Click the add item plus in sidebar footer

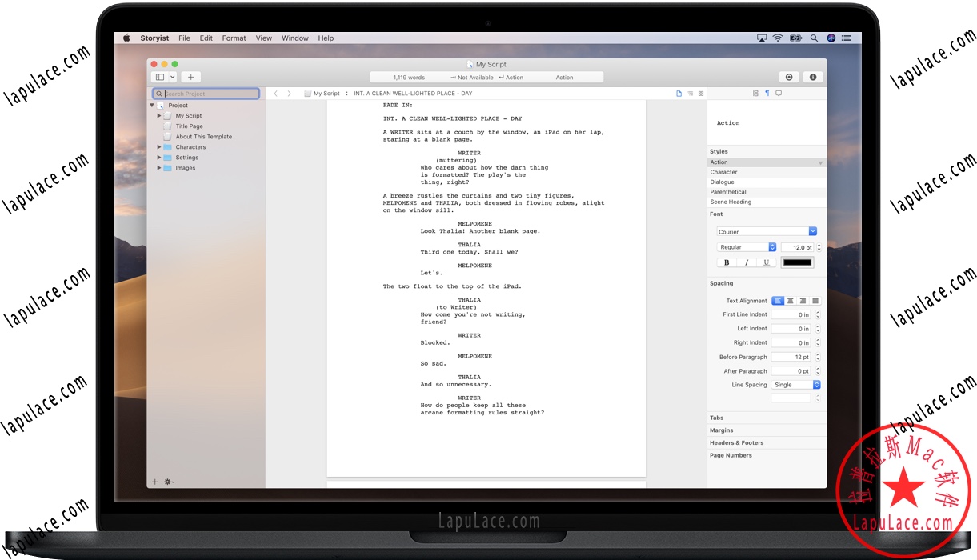click(x=155, y=482)
